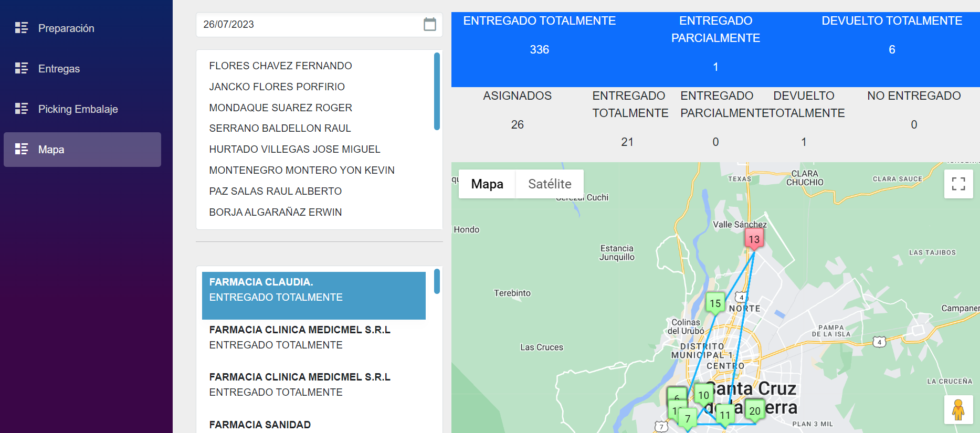The height and width of the screenshot is (433, 980).
Task: Click the ASIGNADOS 26 statistic
Action: [x=517, y=110]
